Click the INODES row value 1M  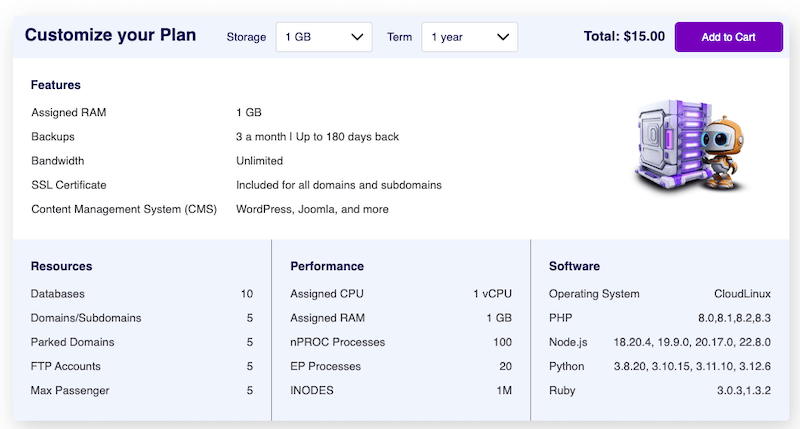point(504,390)
